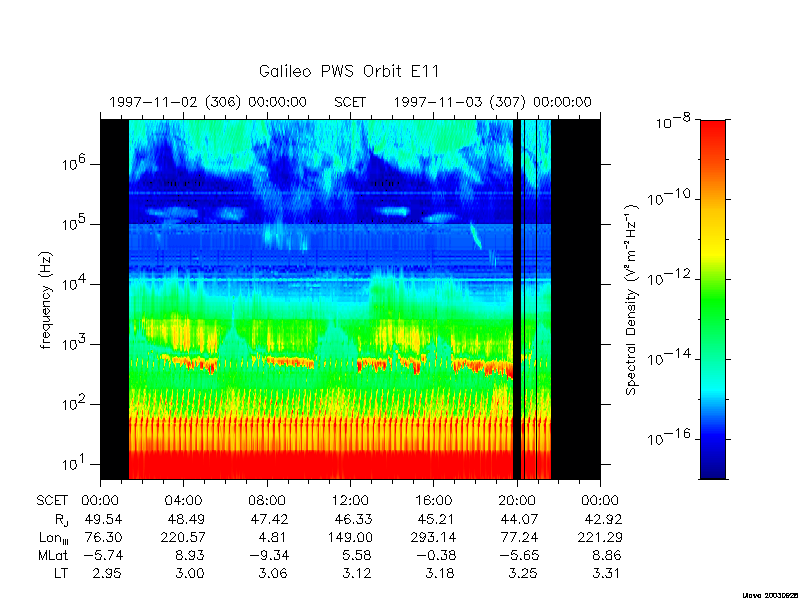Click the longitude value 293.14
This screenshot has height=600, width=800.
pos(432,537)
